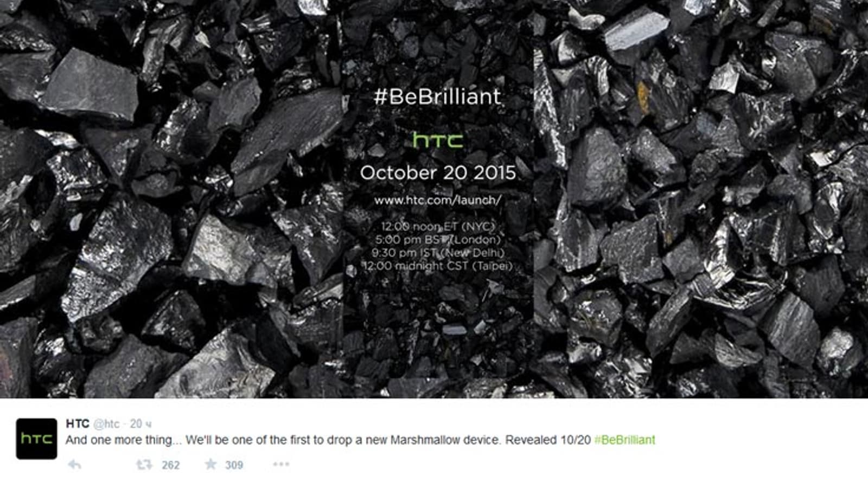The width and height of the screenshot is (868, 488).
Task: Click the green HTC logo in the image
Action: point(438,140)
